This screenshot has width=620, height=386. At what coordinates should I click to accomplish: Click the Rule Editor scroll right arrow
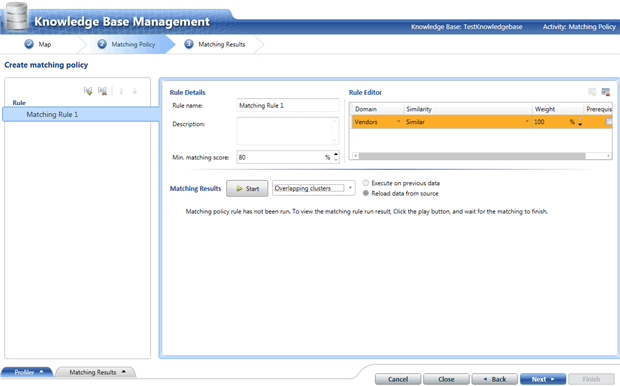click(x=609, y=156)
